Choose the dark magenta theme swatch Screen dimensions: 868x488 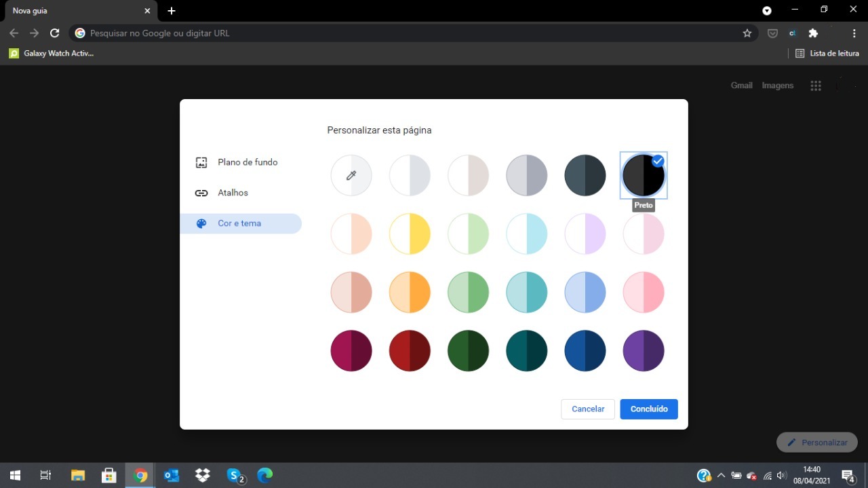click(351, 350)
